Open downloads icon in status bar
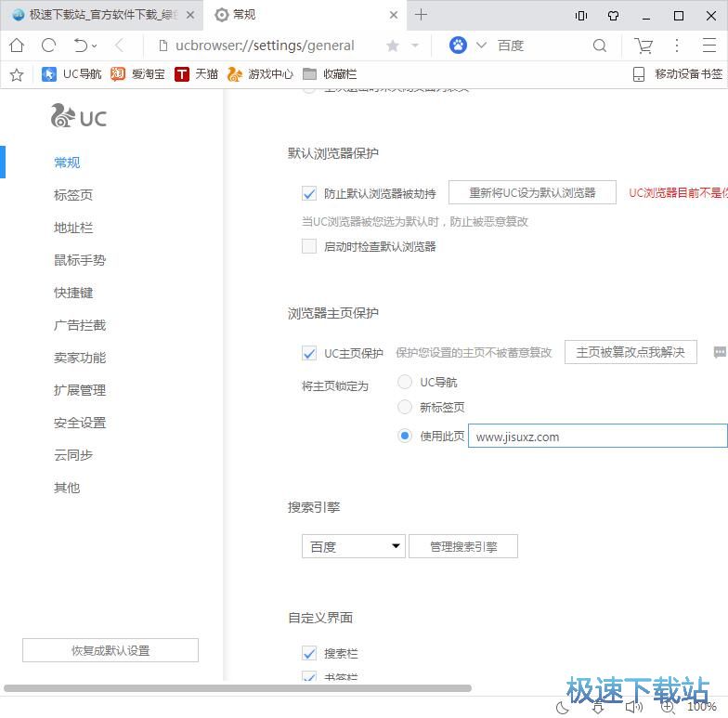The width and height of the screenshot is (728, 718). click(598, 708)
